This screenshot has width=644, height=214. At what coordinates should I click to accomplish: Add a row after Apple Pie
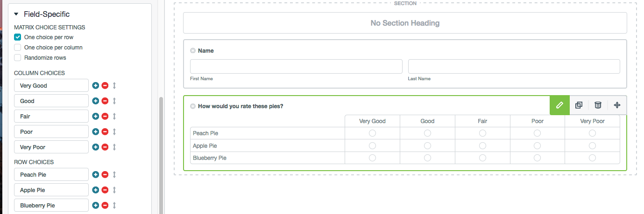point(96,190)
